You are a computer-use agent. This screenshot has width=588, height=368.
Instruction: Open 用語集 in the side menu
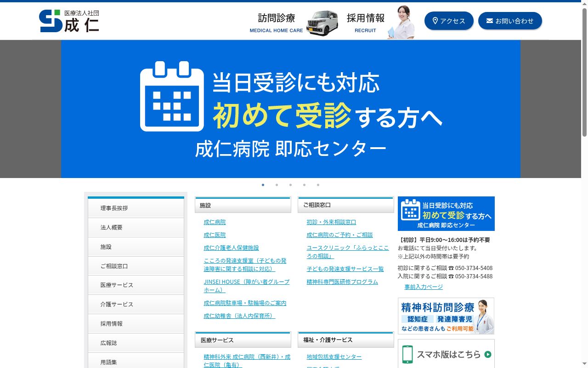point(136,362)
